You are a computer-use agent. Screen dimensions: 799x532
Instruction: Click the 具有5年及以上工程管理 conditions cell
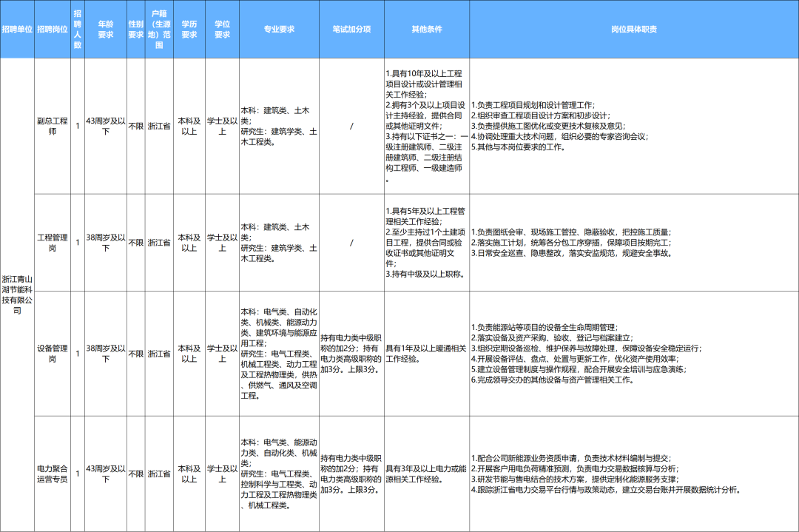[427, 243]
